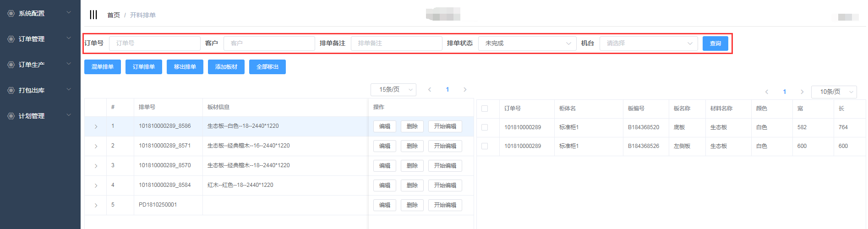Go to next page in left table pagination
This screenshot has height=229, width=868.
click(x=465, y=90)
